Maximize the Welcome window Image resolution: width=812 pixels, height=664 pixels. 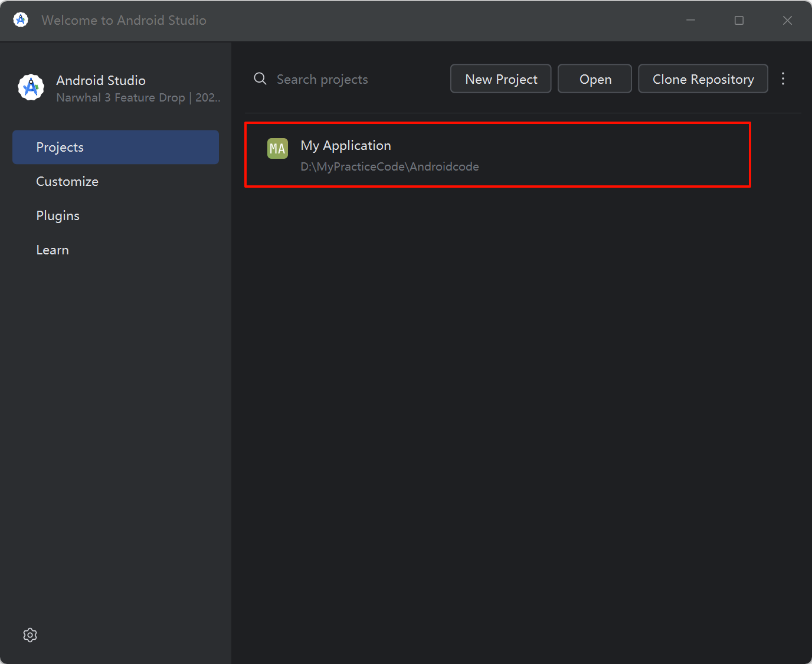pos(739,20)
